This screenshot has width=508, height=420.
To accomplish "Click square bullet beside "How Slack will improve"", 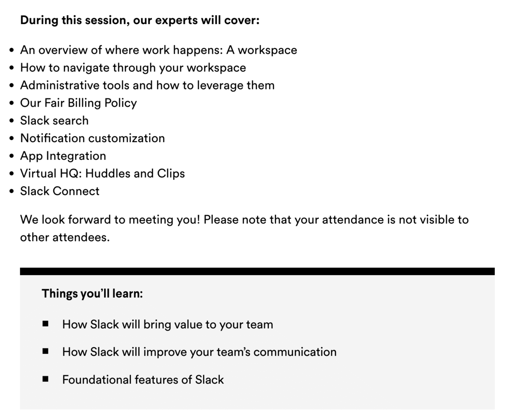I will coord(46,351).
